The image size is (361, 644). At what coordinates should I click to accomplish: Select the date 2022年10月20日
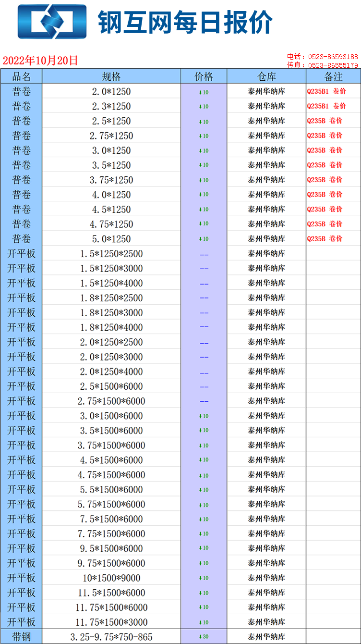(x=40, y=61)
